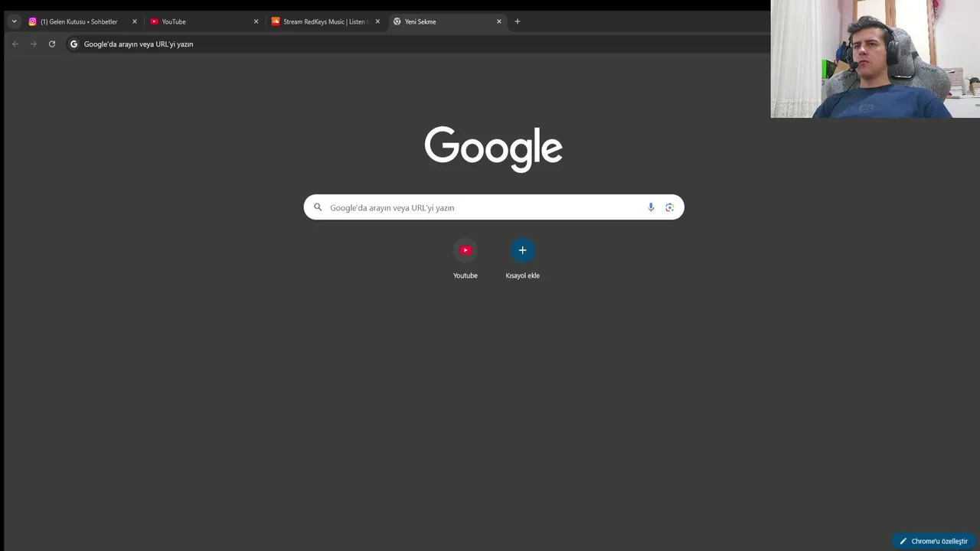Image resolution: width=980 pixels, height=551 pixels.
Task: Click the magnifier icon in search box
Action: (x=318, y=207)
